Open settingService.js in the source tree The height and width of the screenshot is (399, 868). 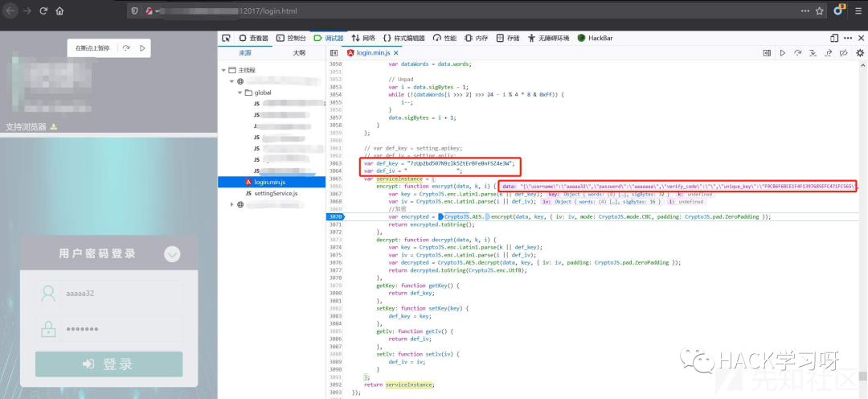pyautogui.click(x=276, y=194)
